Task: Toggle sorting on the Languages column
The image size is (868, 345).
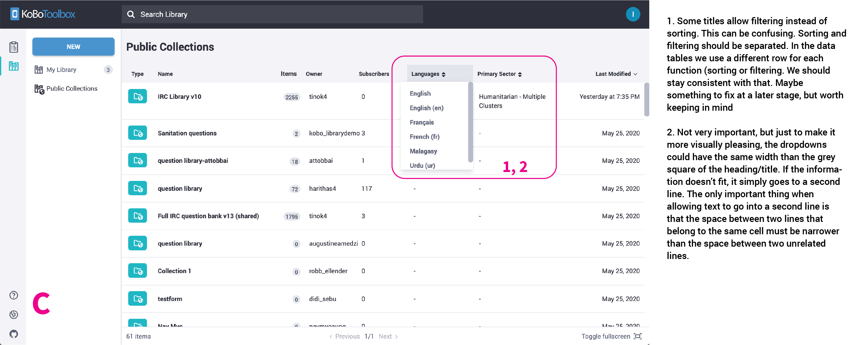Action: pos(444,74)
